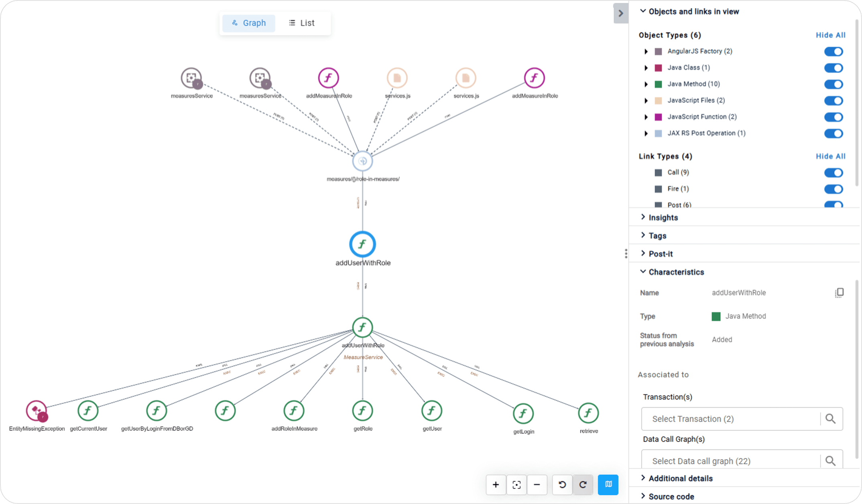
Task: Switch to the List view tab
Action: pos(302,23)
